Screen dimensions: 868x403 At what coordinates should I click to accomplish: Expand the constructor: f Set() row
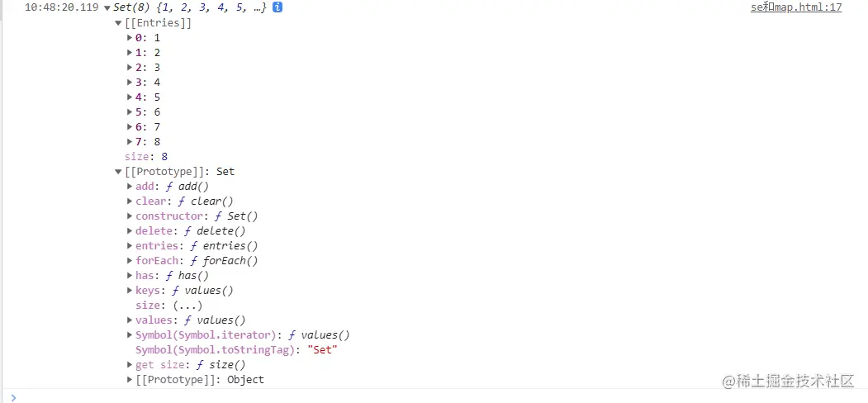[x=130, y=216]
